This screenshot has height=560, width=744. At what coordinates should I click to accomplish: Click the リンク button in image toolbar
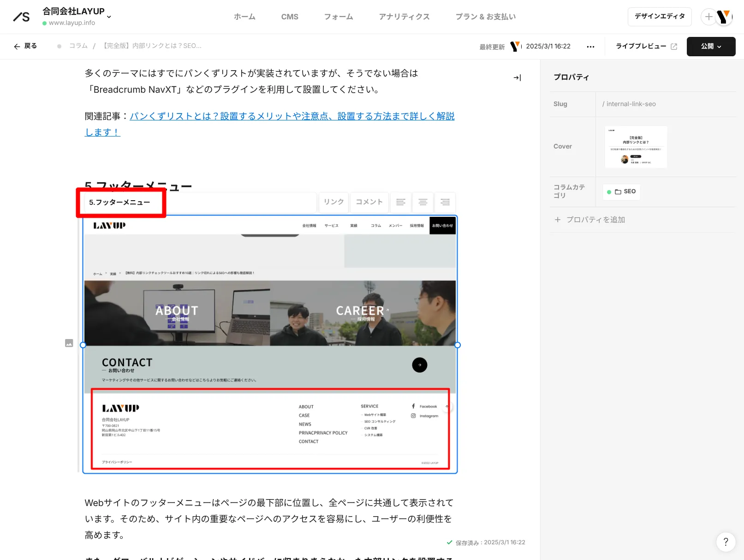333,202
